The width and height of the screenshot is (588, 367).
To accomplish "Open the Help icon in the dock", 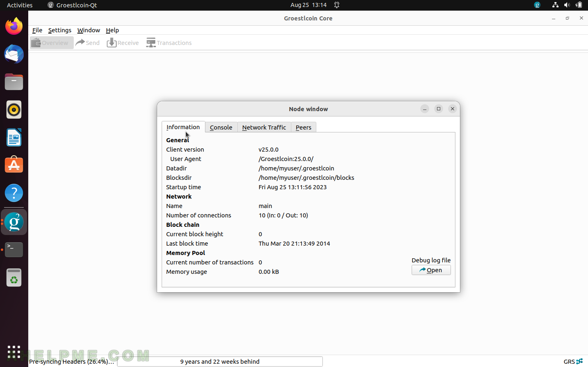I will click(x=14, y=193).
